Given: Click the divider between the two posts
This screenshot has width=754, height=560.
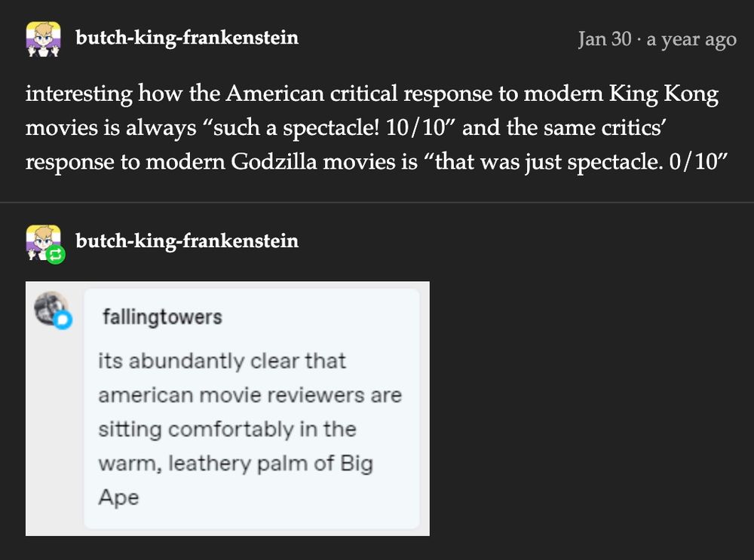Looking at the screenshot, I should click(x=377, y=203).
